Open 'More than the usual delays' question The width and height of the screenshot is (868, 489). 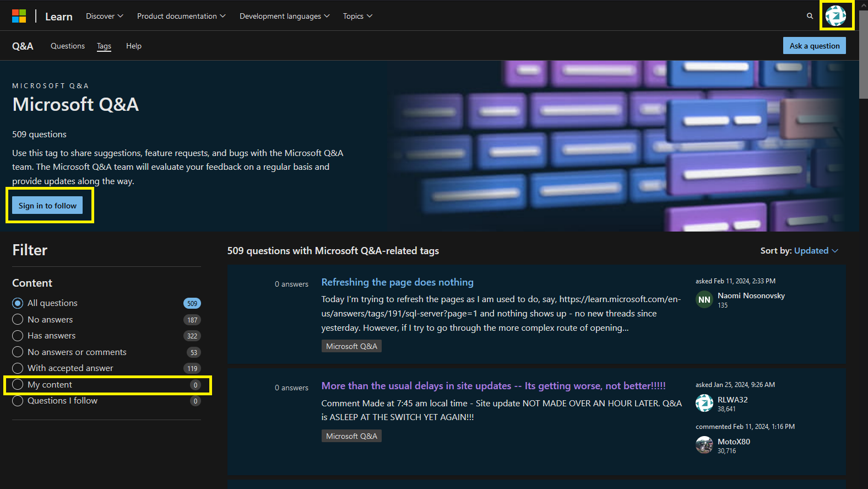pyautogui.click(x=493, y=386)
